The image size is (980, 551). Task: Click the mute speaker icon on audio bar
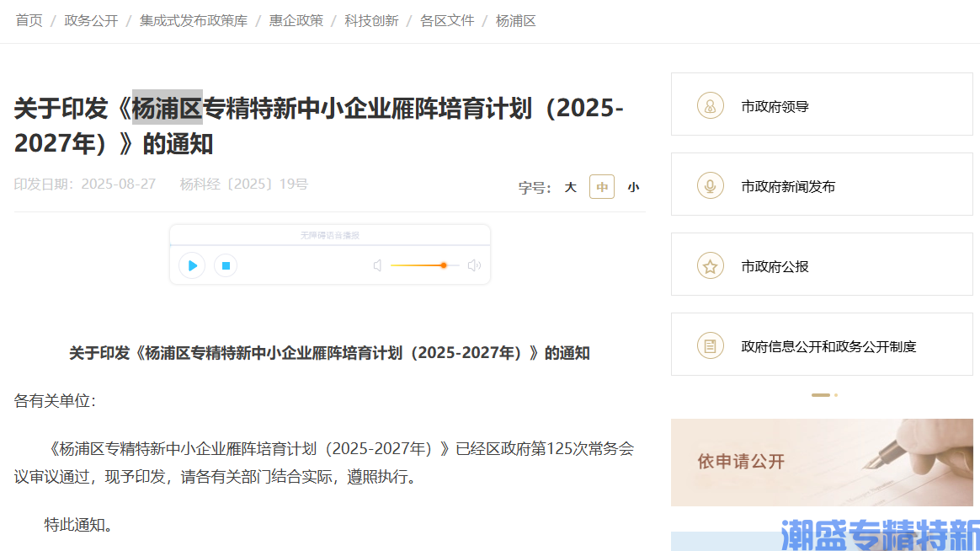[377, 265]
